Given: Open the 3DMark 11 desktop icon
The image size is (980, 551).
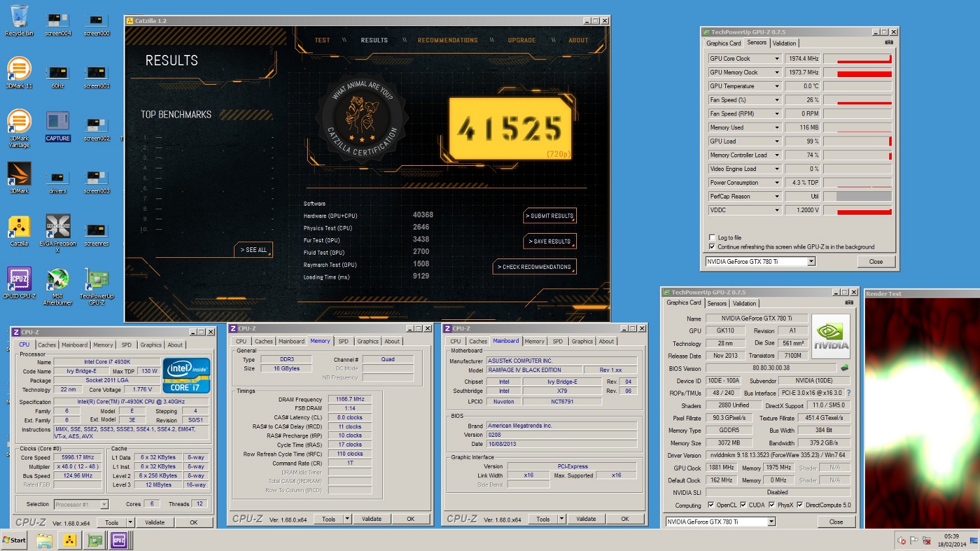Looking at the screenshot, I should tap(19, 72).
